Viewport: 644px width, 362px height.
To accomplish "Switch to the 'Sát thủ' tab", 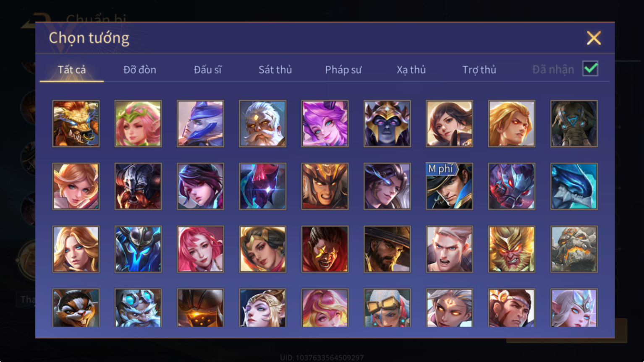I will coord(275,70).
